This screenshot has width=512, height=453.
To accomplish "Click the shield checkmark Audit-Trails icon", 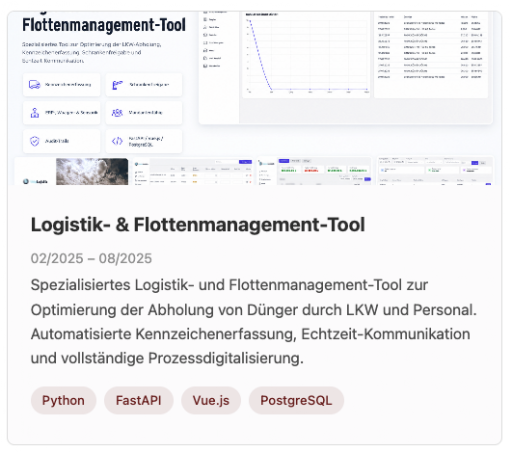I will tap(35, 141).
